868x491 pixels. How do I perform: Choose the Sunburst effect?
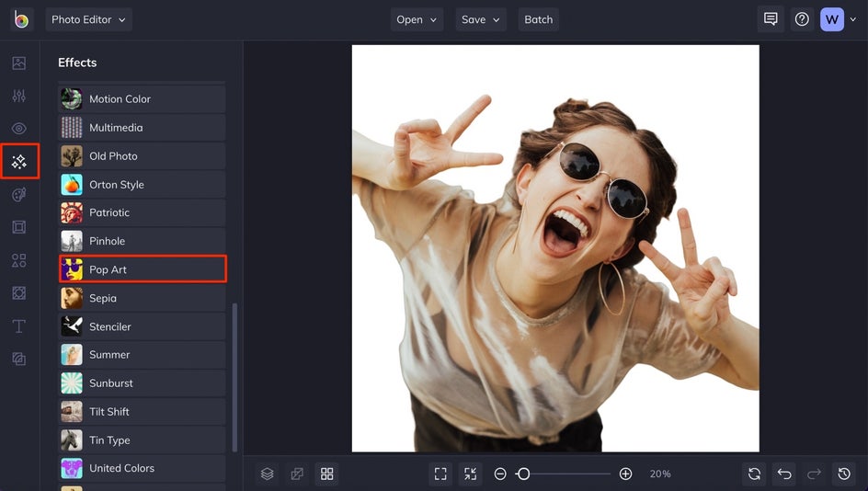pos(142,383)
